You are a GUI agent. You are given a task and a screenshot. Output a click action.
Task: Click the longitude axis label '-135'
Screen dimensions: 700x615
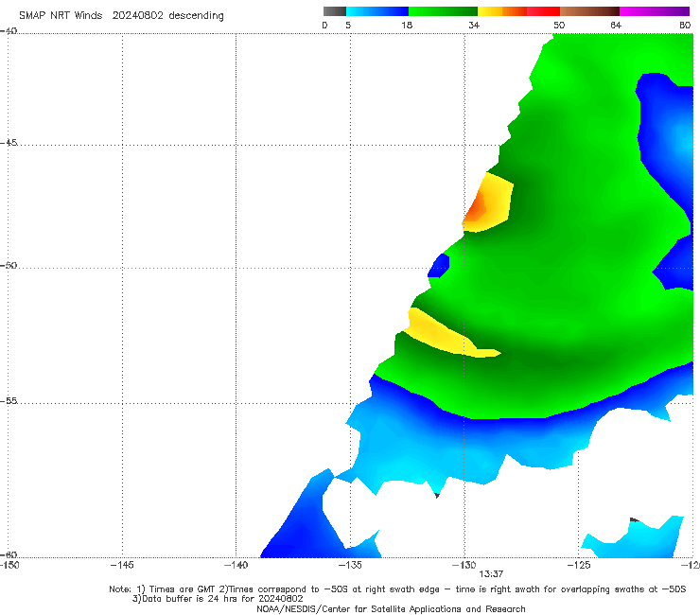[350, 565]
